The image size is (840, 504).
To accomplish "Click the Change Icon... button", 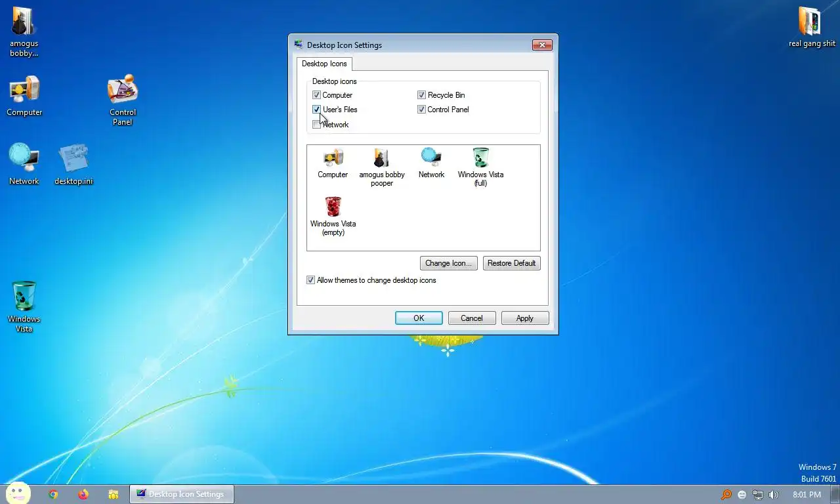I will tap(448, 263).
